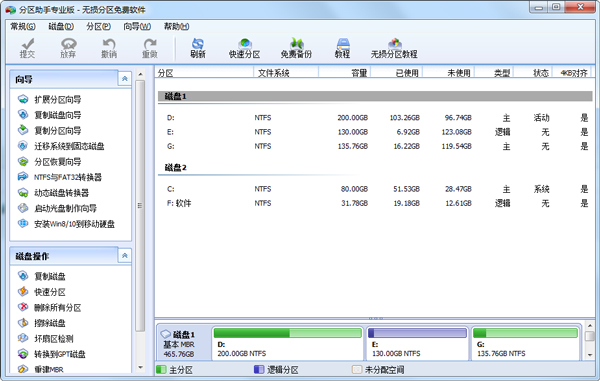The image size is (600, 381).
Task: Sort by the 未使用 column header
Action: (448, 72)
